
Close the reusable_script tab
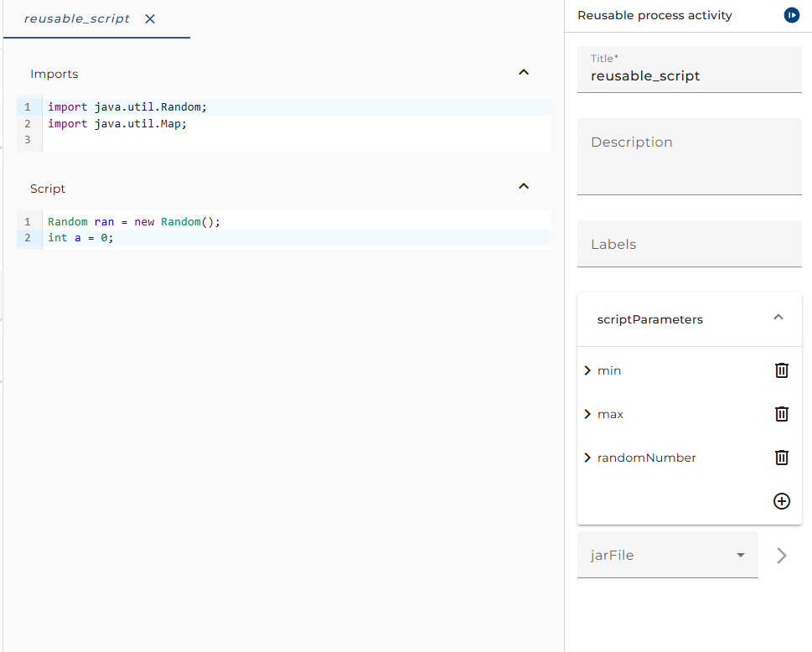(150, 19)
